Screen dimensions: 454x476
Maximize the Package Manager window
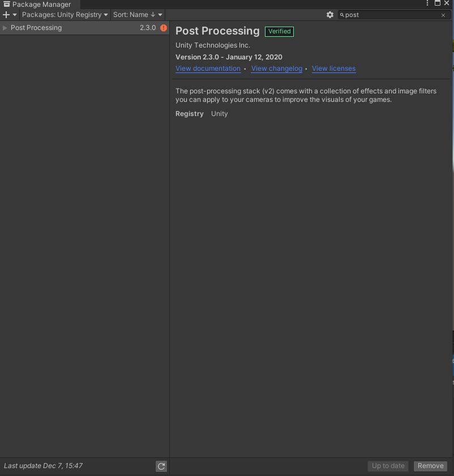(437, 3)
